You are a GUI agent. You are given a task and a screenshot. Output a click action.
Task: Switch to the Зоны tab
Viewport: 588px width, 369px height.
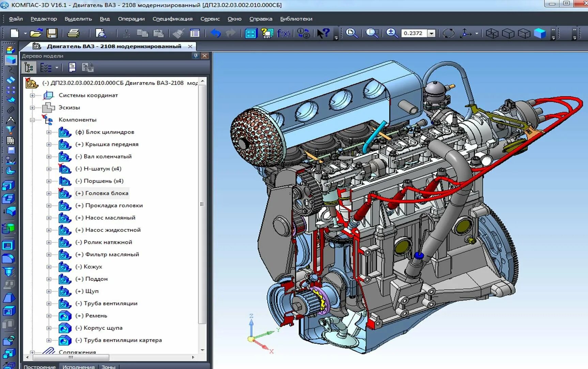(108, 367)
